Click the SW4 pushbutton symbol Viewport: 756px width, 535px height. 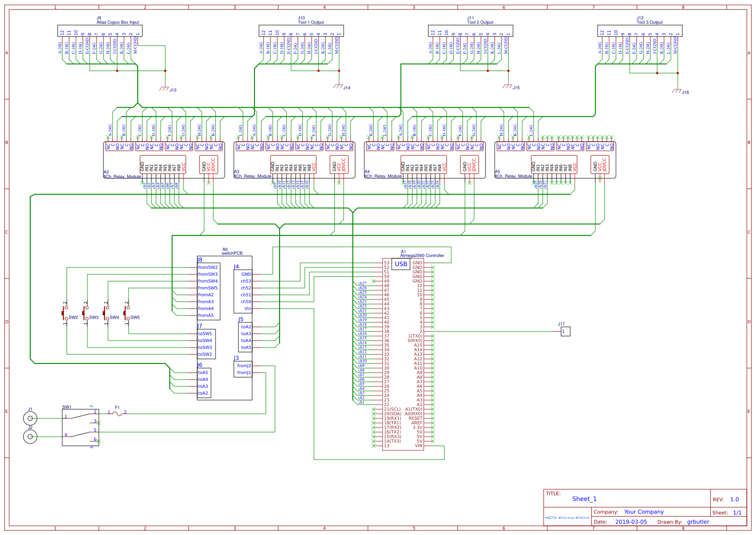[x=106, y=313]
